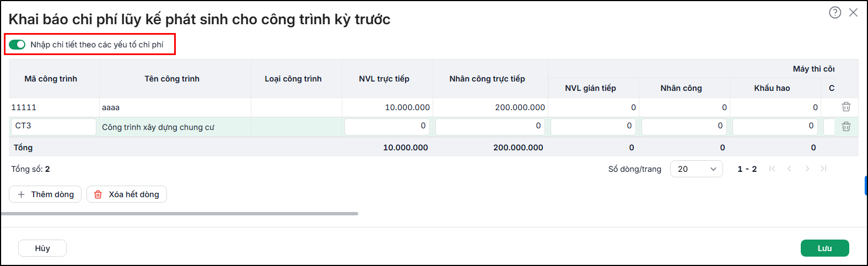Open the help question mark icon
The width and height of the screenshot is (868, 266).
835,12
